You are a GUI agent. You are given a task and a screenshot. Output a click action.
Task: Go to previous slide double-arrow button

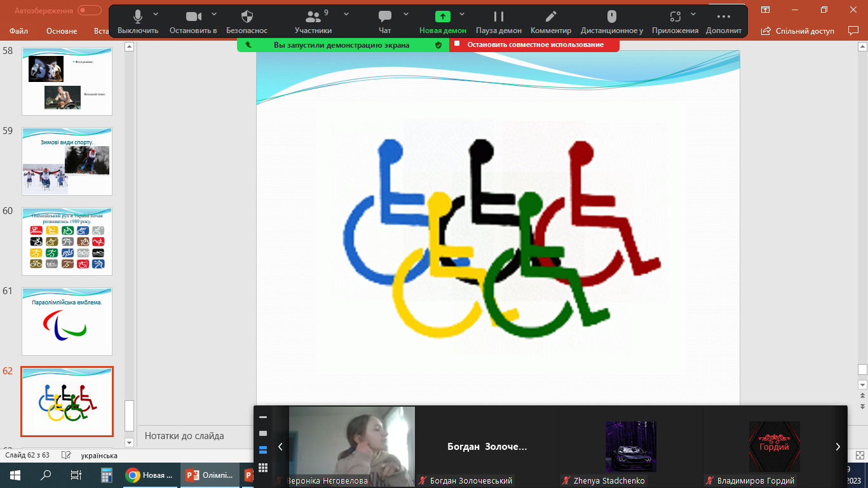pos(862,395)
